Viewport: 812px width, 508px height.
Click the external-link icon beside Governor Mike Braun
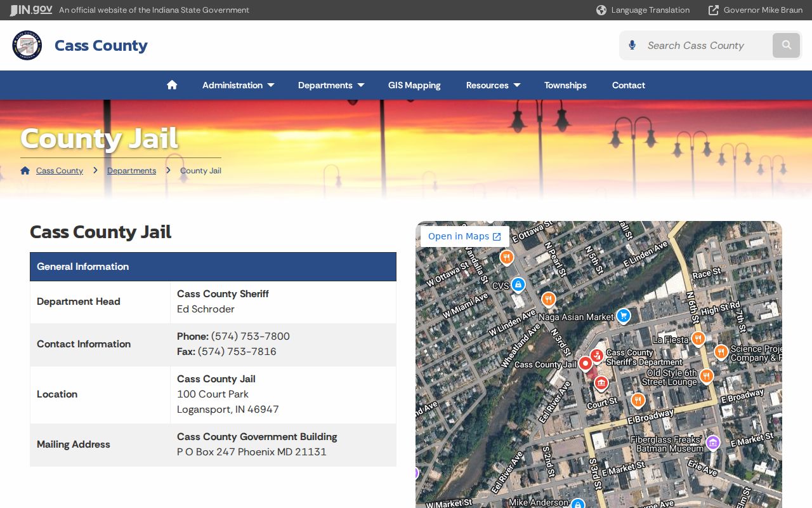pos(714,10)
